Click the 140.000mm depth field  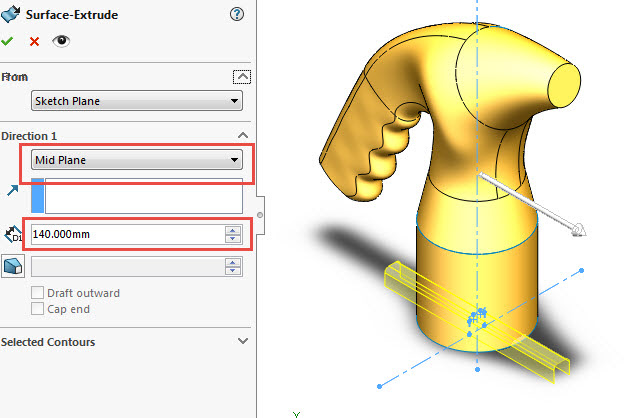pos(127,234)
